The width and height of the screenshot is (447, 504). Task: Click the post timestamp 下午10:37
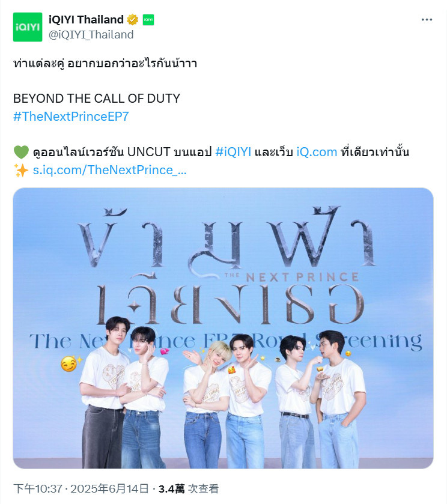coord(38,489)
